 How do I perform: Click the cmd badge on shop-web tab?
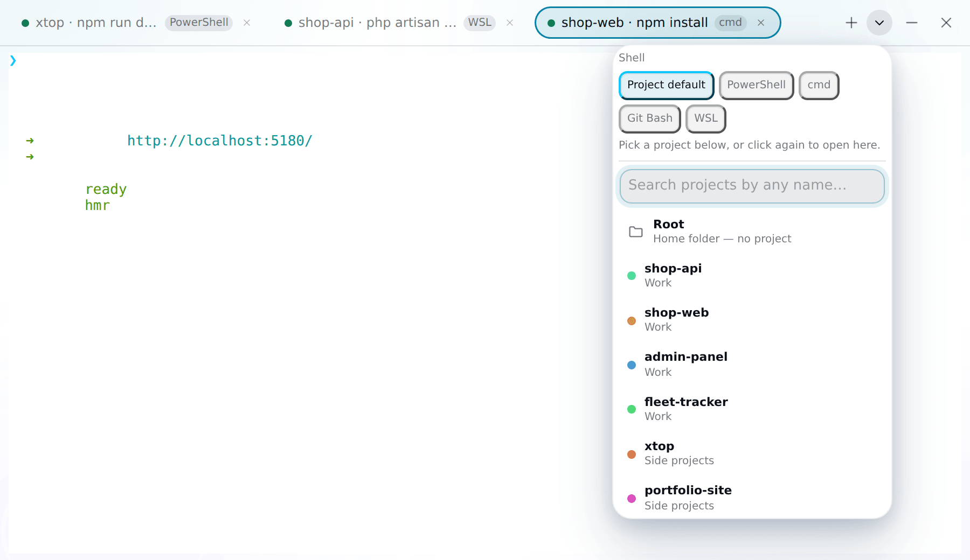click(731, 23)
